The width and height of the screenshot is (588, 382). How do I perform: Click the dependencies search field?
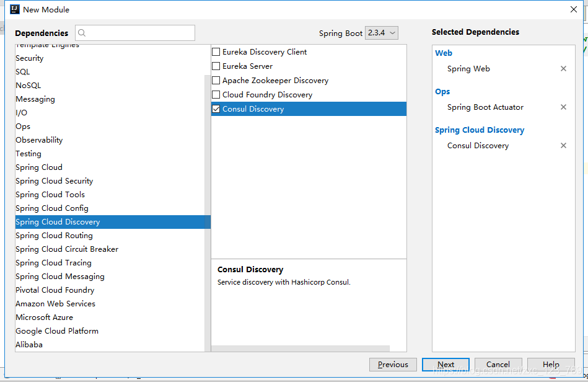pyautogui.click(x=135, y=33)
